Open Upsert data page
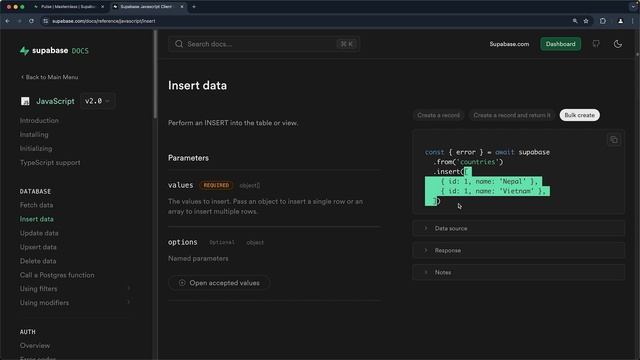The width and height of the screenshot is (640, 360). 38,247
